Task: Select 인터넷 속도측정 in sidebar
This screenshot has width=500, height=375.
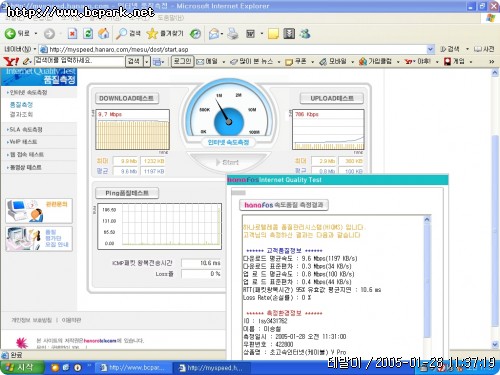Action: pos(27,92)
